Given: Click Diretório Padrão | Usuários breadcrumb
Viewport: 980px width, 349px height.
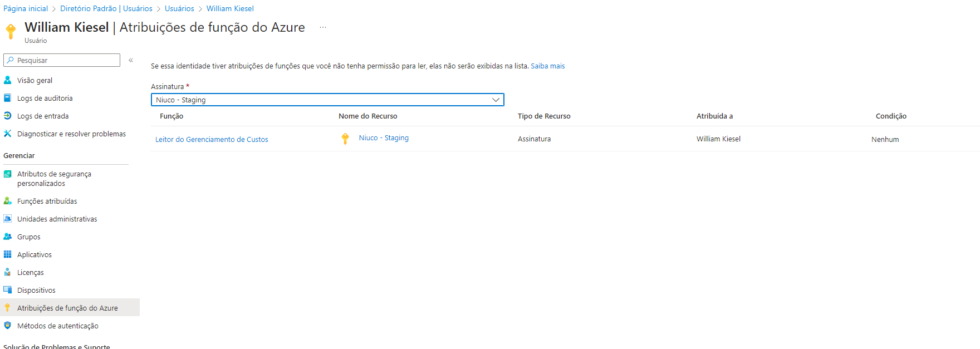Looking at the screenshot, I should point(106,8).
